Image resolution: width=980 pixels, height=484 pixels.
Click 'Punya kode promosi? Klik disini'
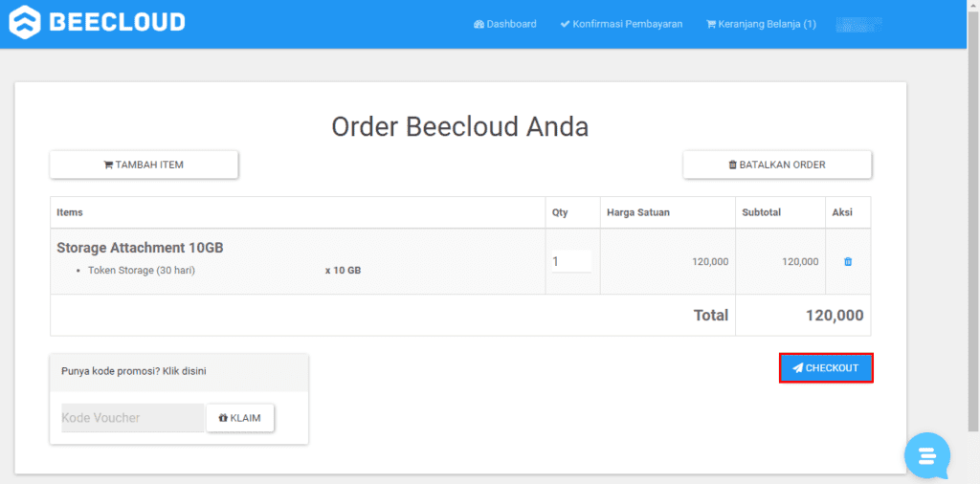134,371
